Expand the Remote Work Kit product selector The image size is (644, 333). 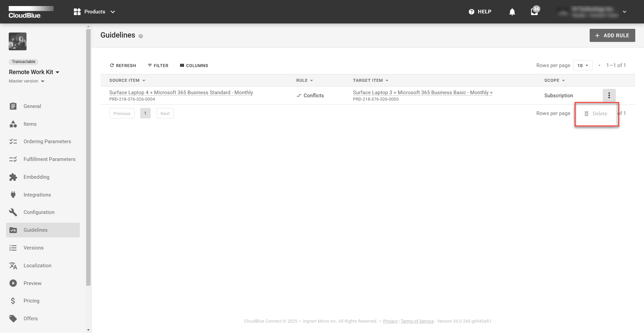[34, 72]
